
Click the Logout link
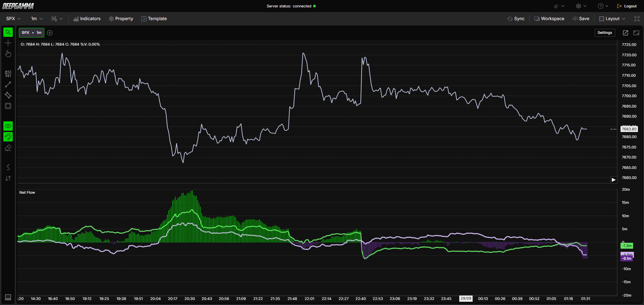tap(627, 6)
